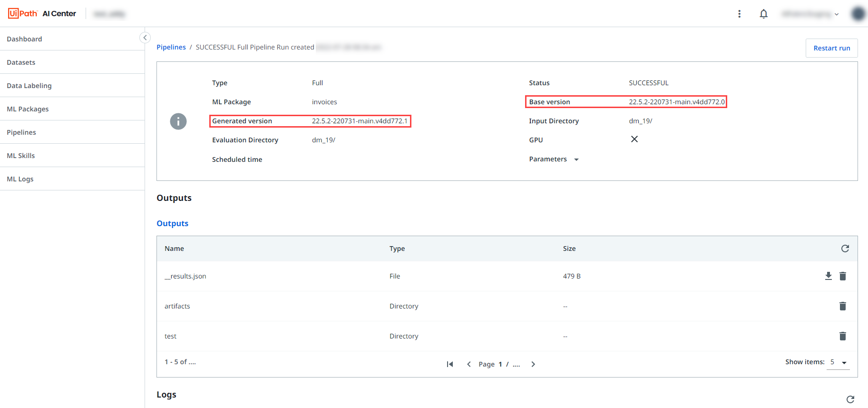Open the notifications bell
The height and width of the screenshot is (408, 868).
[x=763, y=14]
